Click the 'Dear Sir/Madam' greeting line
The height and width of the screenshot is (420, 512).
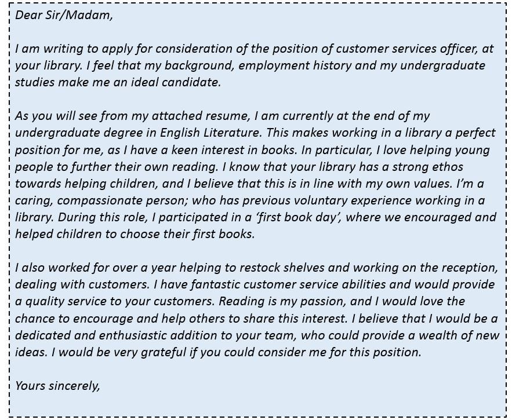(x=64, y=16)
